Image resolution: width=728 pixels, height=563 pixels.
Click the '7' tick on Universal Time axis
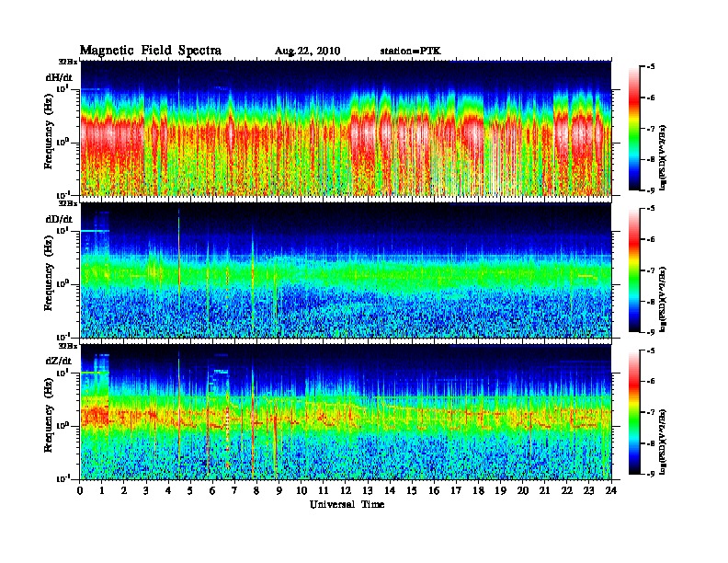coord(234,491)
